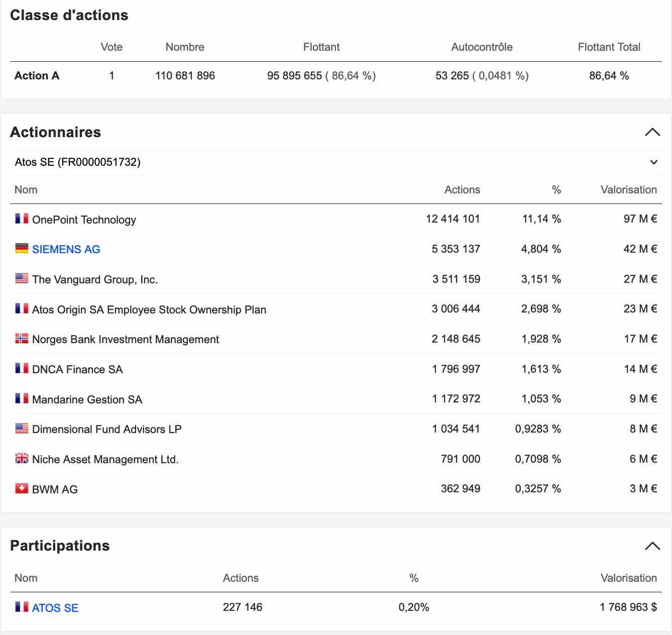Click the French flag beside OnePoint Technology

tap(22, 219)
